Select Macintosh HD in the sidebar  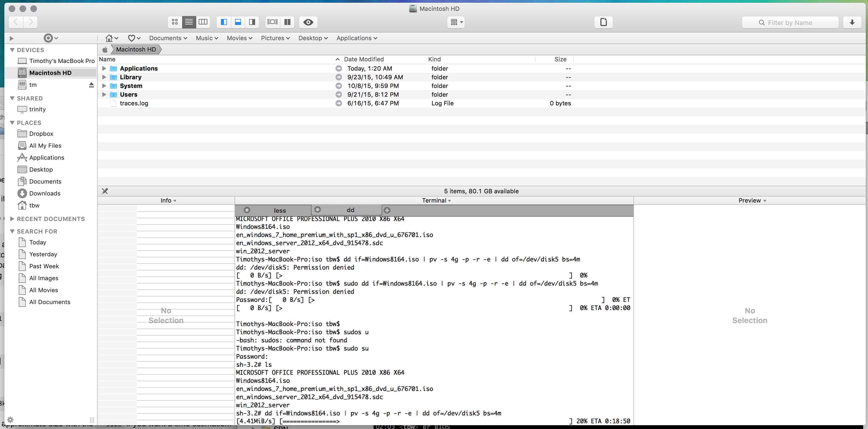(50, 73)
